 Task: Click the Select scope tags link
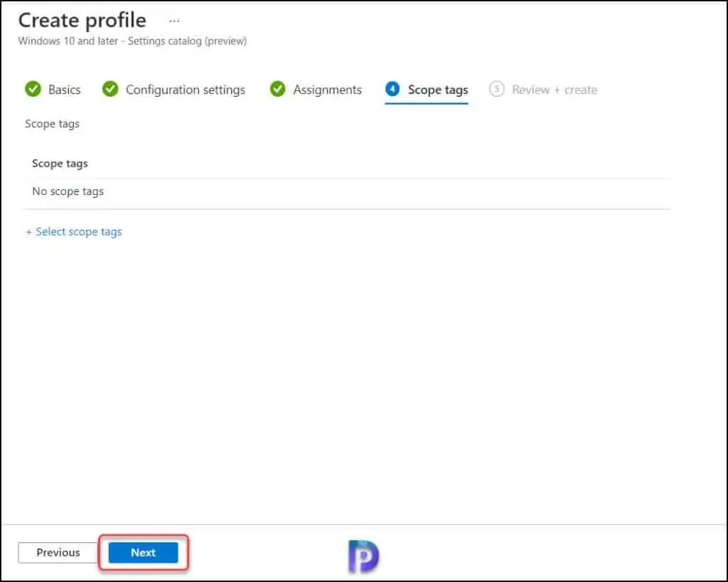tap(79, 231)
